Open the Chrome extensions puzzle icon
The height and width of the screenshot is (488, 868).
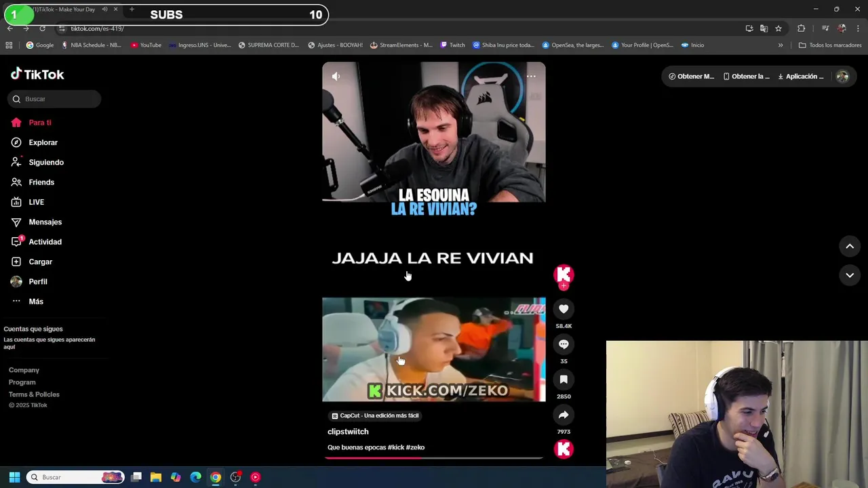pos(801,28)
